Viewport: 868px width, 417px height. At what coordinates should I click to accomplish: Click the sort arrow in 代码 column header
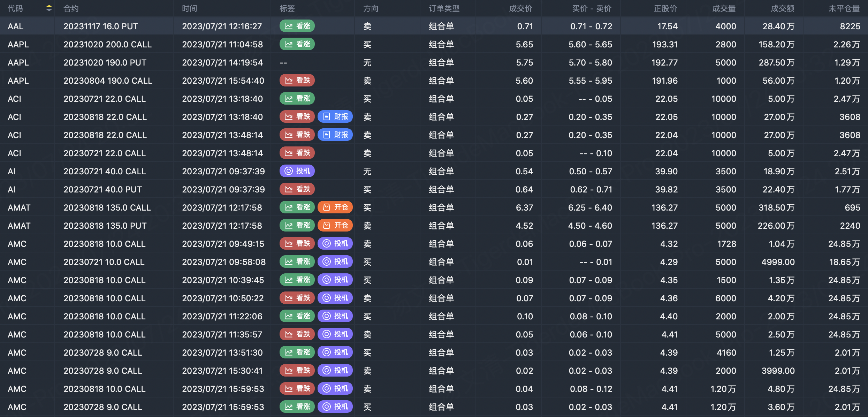coord(49,8)
